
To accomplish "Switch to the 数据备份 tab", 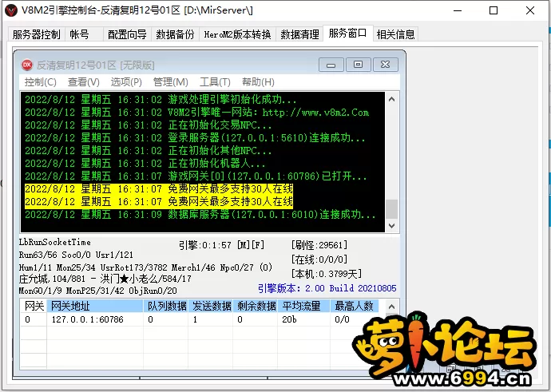I will pos(175,34).
